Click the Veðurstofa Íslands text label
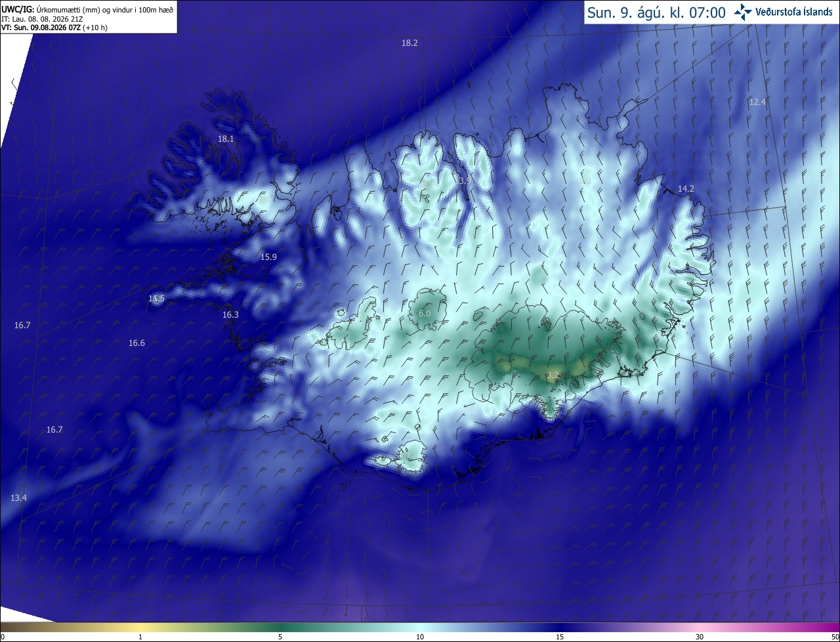 (794, 12)
